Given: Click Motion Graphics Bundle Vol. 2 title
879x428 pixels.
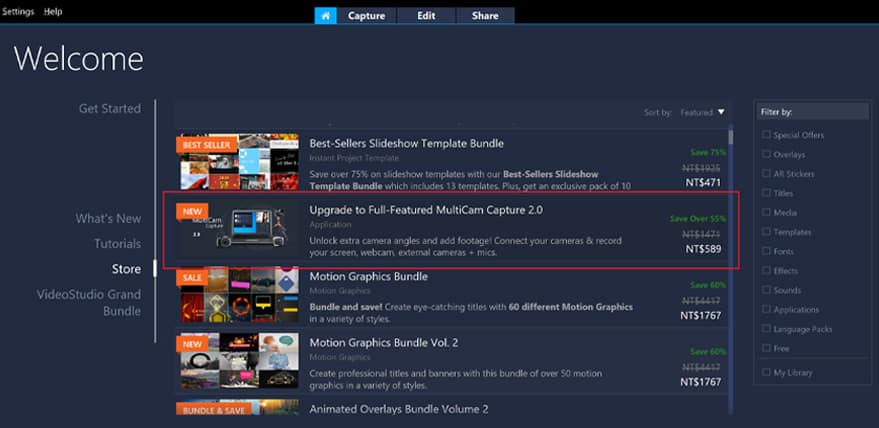Looking at the screenshot, I should click(383, 343).
